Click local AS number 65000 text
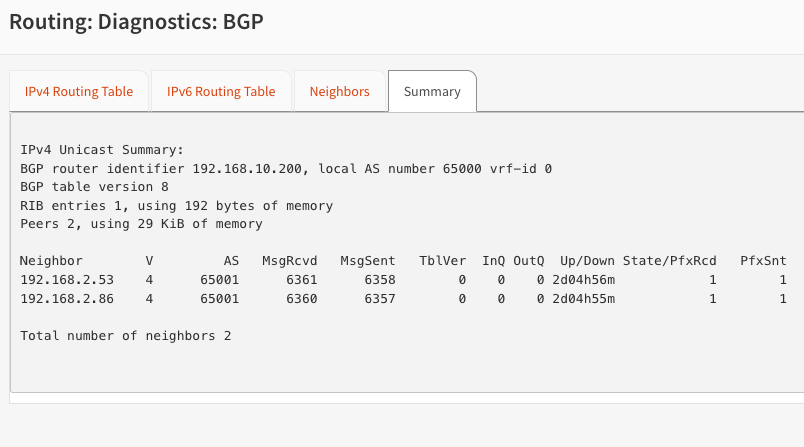Screen dimensions: 804x447 coord(400,169)
